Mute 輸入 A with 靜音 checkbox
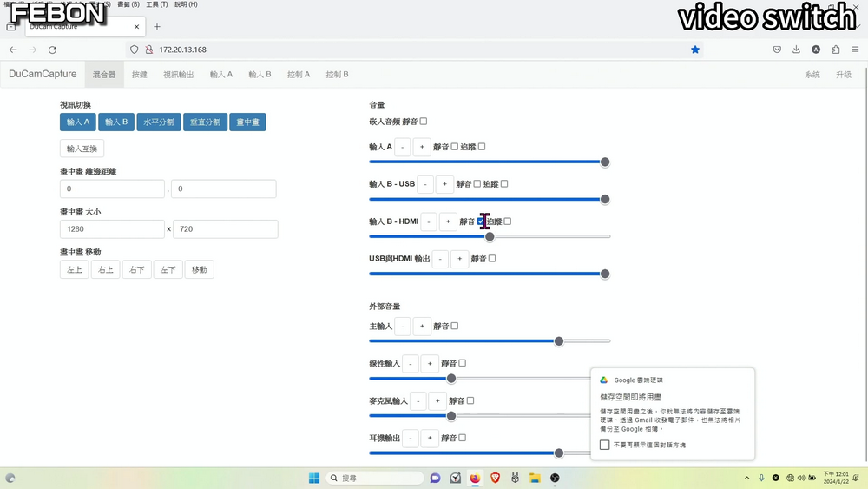The width and height of the screenshot is (868, 489). click(455, 147)
